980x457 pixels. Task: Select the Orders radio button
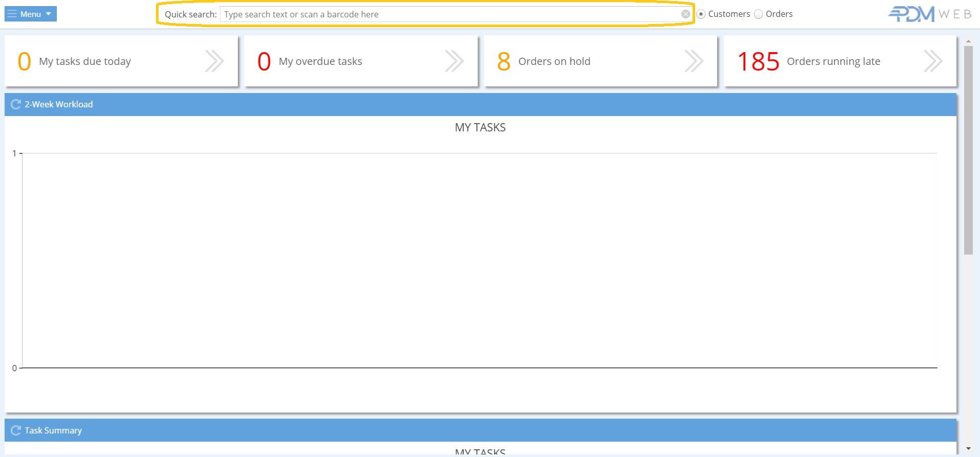point(759,14)
